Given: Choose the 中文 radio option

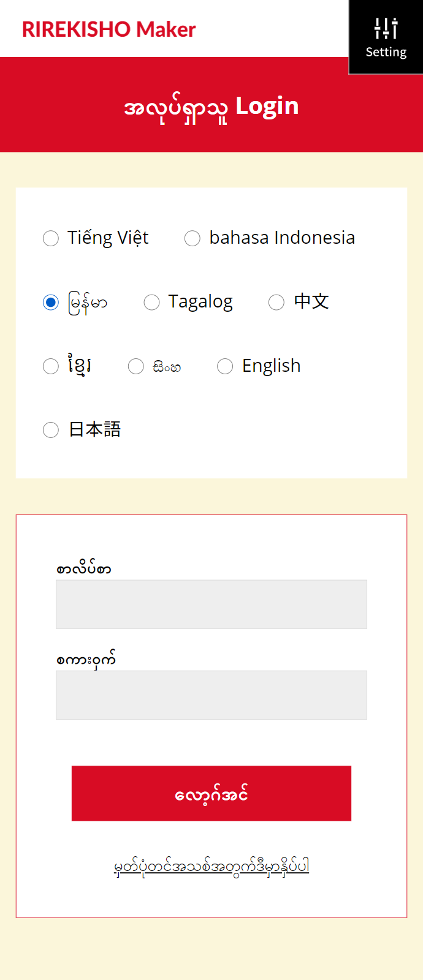Looking at the screenshot, I should (276, 302).
